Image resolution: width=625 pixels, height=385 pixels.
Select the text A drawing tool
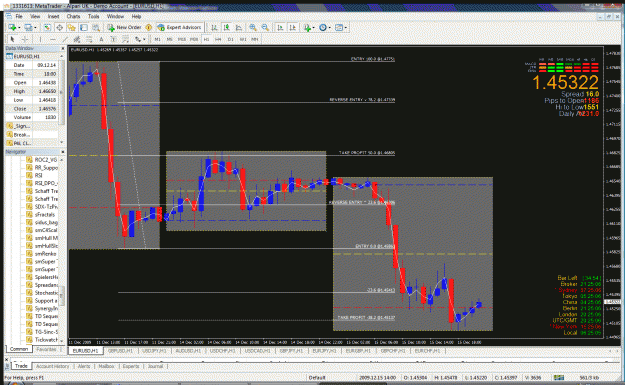(x=101, y=39)
